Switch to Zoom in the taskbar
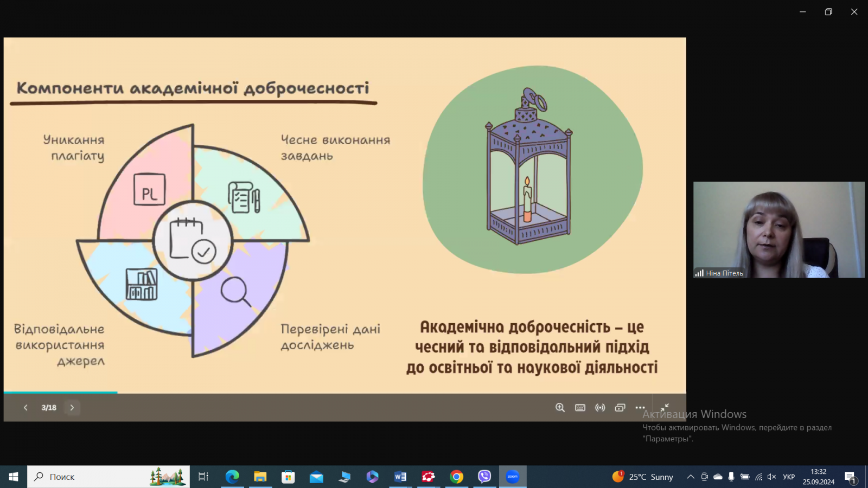The height and width of the screenshot is (488, 868). coord(513,477)
